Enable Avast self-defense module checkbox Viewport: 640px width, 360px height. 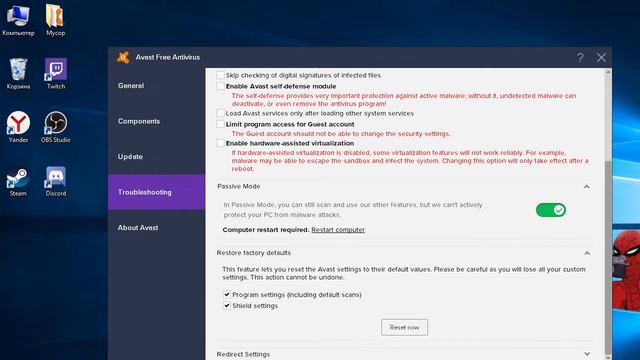click(220, 86)
